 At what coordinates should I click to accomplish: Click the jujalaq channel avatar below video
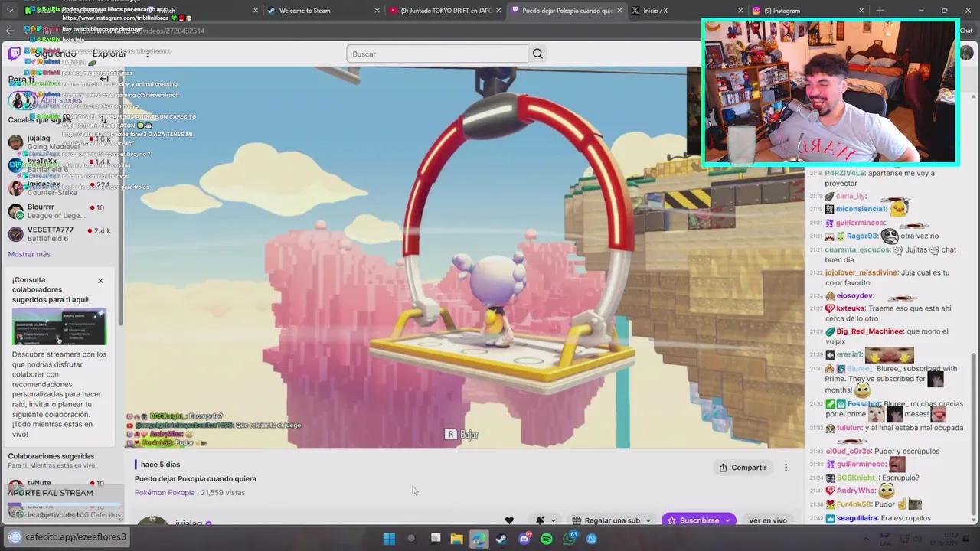[x=152, y=522]
